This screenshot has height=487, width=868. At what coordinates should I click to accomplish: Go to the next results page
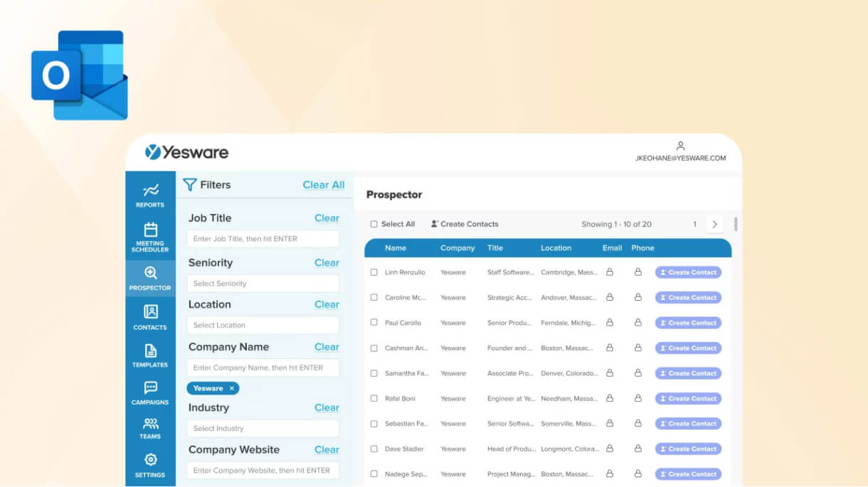[x=714, y=223]
